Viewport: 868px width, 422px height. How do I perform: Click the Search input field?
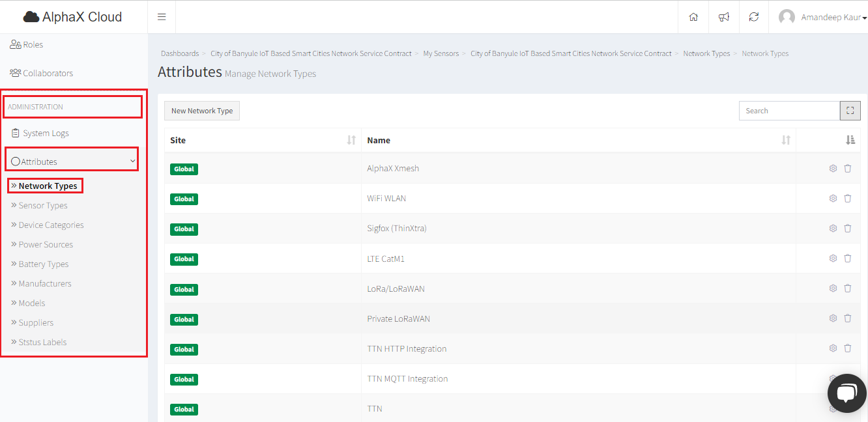(789, 111)
